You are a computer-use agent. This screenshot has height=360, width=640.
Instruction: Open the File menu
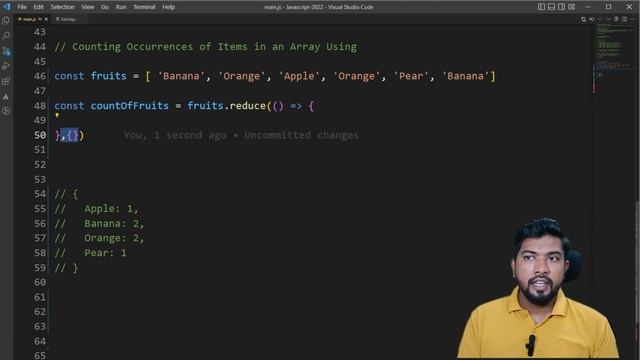pyautogui.click(x=22, y=7)
